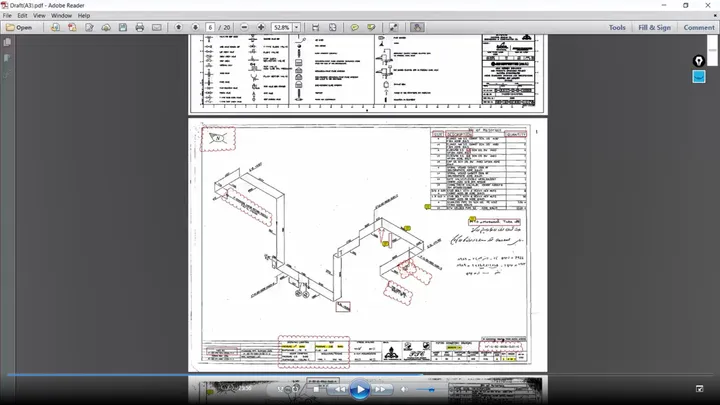
Task: Click the lightbulb icon at top right
Action: point(698,61)
